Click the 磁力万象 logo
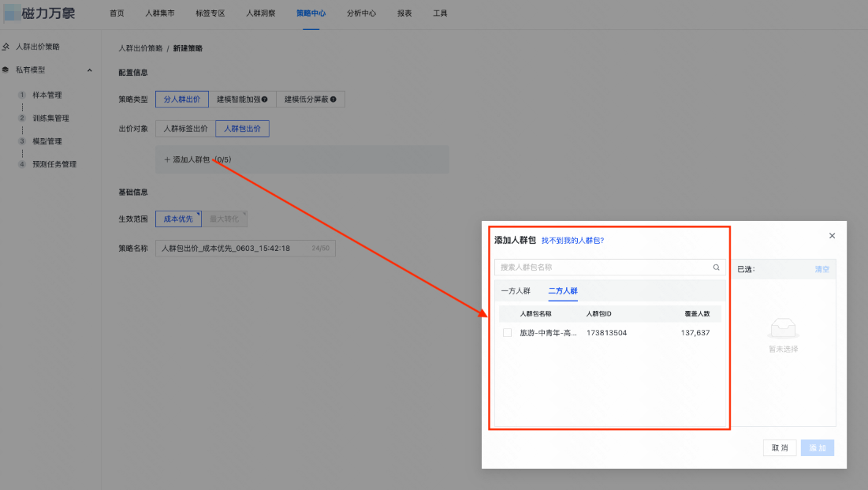This screenshot has width=868, height=490. pos(39,13)
